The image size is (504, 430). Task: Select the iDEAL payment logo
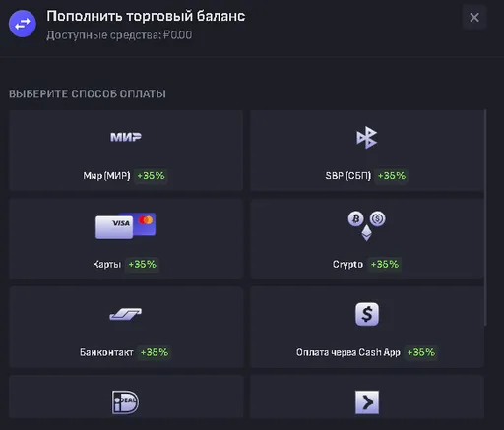[125, 402]
